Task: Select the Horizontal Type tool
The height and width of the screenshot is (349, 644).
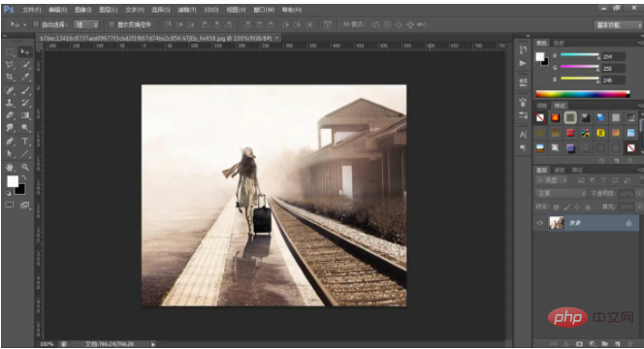Action: pos(25,142)
